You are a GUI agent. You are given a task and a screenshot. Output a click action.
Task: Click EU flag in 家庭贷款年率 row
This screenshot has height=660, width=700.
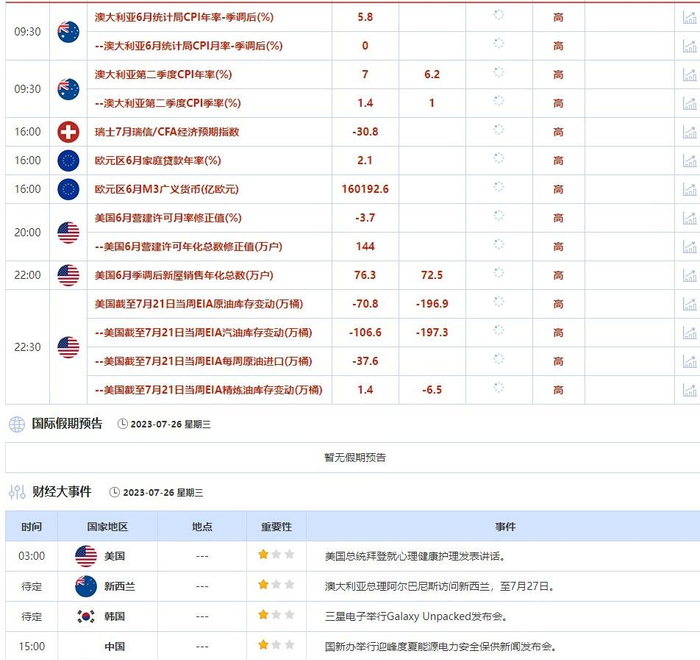click(x=68, y=161)
